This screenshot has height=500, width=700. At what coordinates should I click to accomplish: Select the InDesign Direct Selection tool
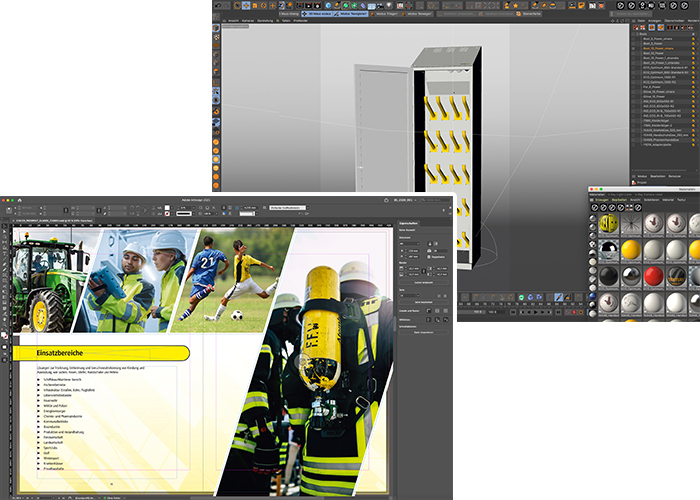pyautogui.click(x=4, y=231)
